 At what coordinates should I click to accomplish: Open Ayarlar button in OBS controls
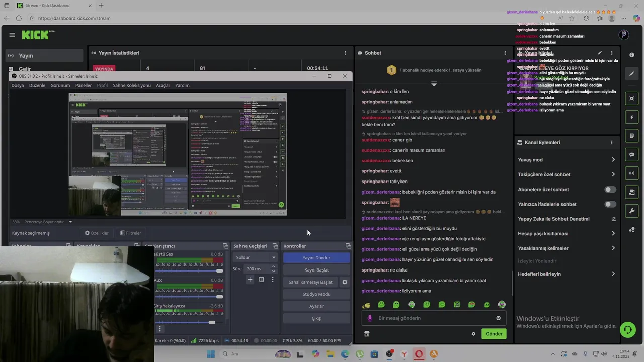pos(316,306)
